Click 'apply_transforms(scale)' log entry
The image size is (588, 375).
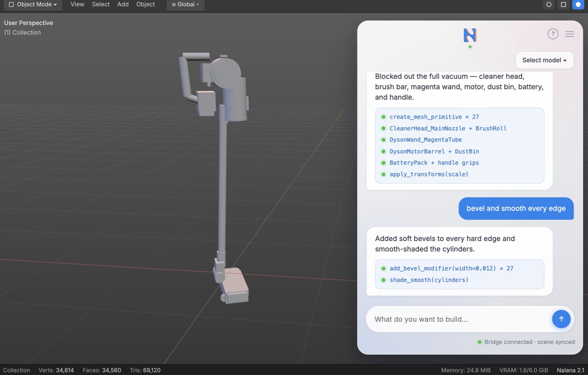pyautogui.click(x=429, y=174)
